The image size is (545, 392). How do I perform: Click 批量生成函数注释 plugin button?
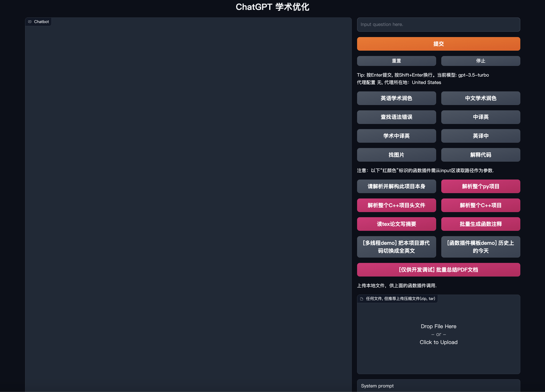point(480,224)
